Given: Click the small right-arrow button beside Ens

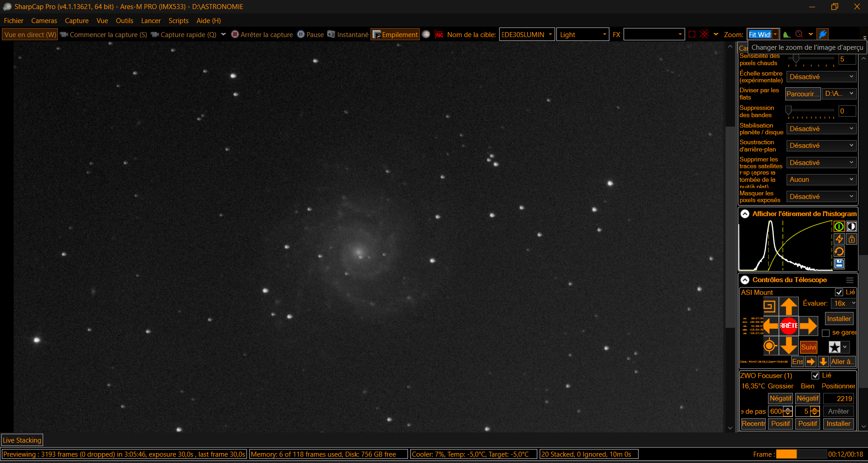Looking at the screenshot, I should click(811, 362).
